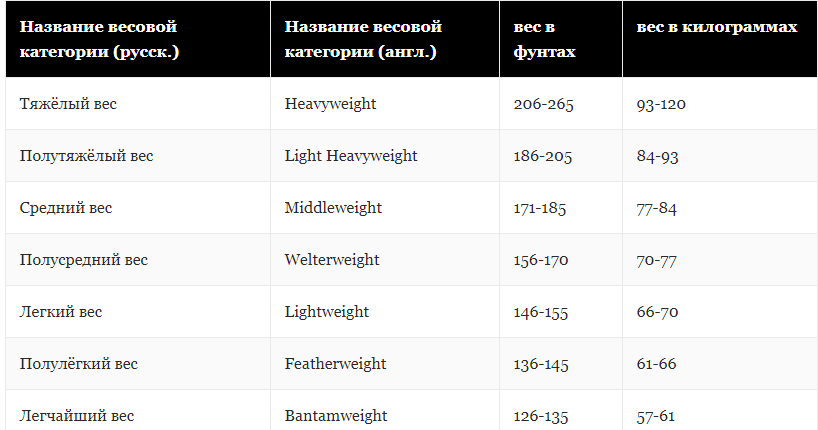Select the Bantamweight cell
818x430 pixels.
[x=335, y=416]
